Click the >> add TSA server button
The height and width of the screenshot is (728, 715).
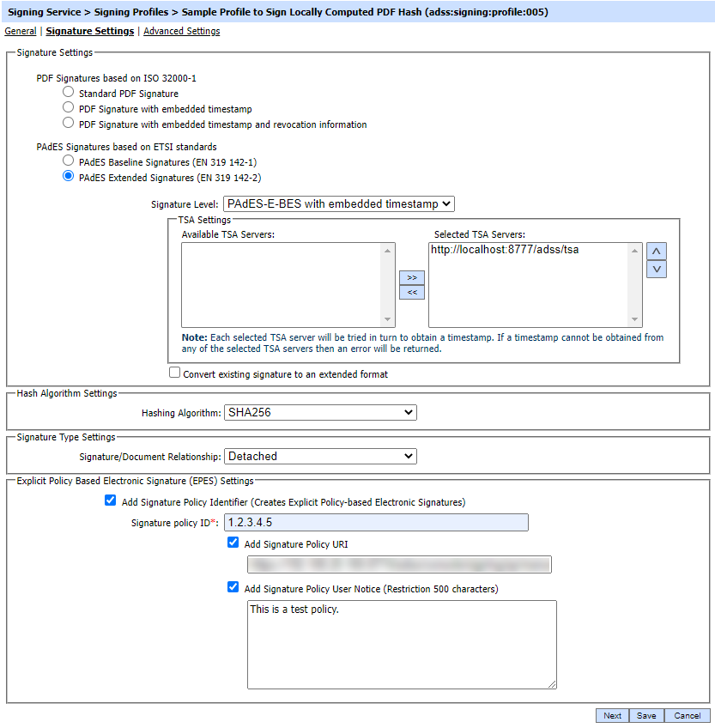pyautogui.click(x=412, y=277)
